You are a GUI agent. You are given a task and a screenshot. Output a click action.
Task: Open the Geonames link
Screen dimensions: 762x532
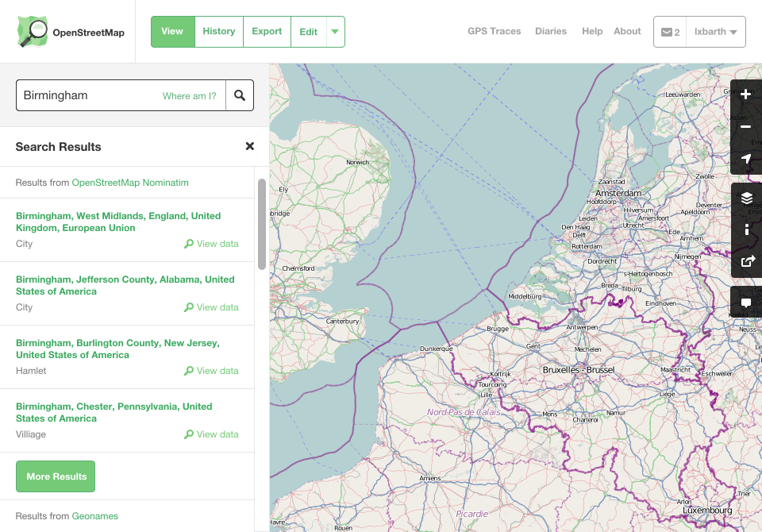(x=94, y=516)
